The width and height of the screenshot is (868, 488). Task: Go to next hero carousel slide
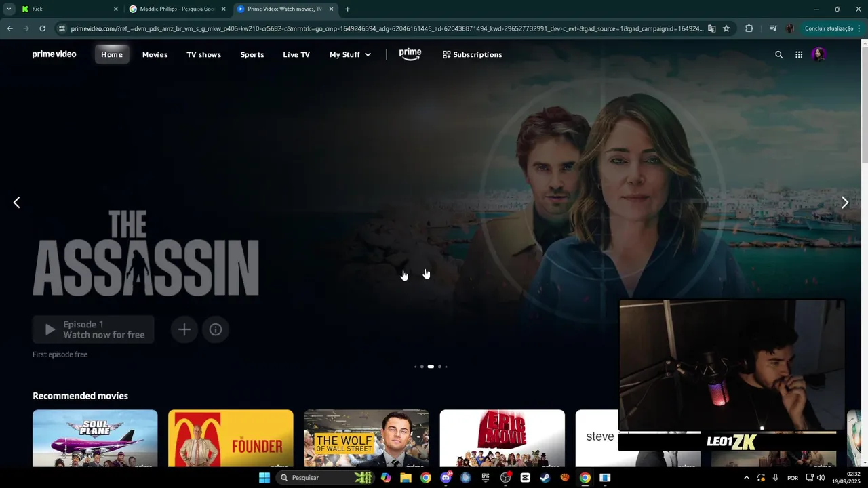[844, 202]
